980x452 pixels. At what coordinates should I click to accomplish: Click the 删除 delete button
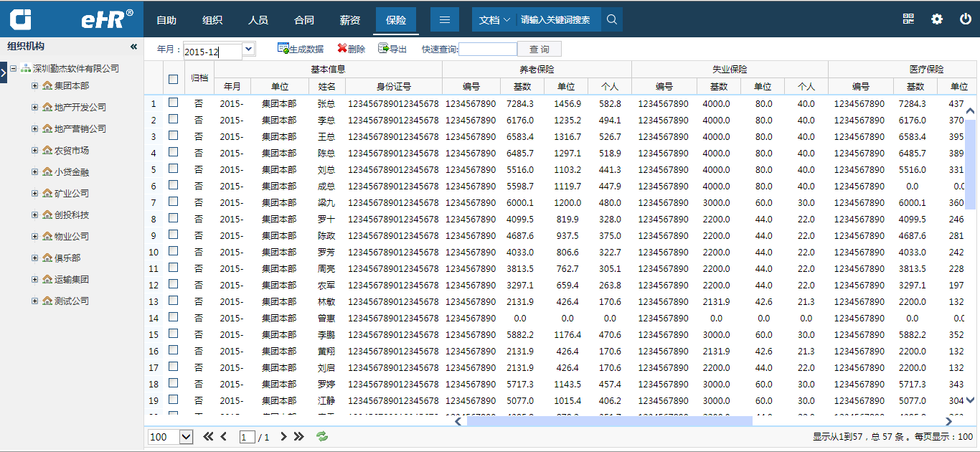click(351, 49)
